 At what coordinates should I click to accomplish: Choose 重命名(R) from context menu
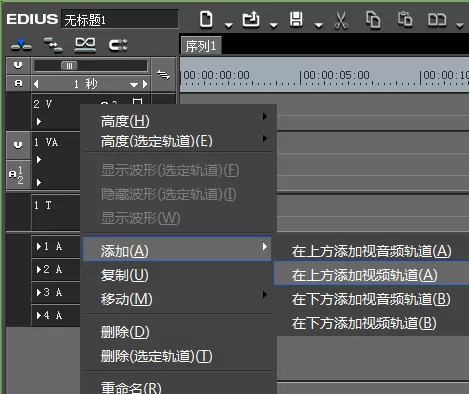click(x=178, y=387)
